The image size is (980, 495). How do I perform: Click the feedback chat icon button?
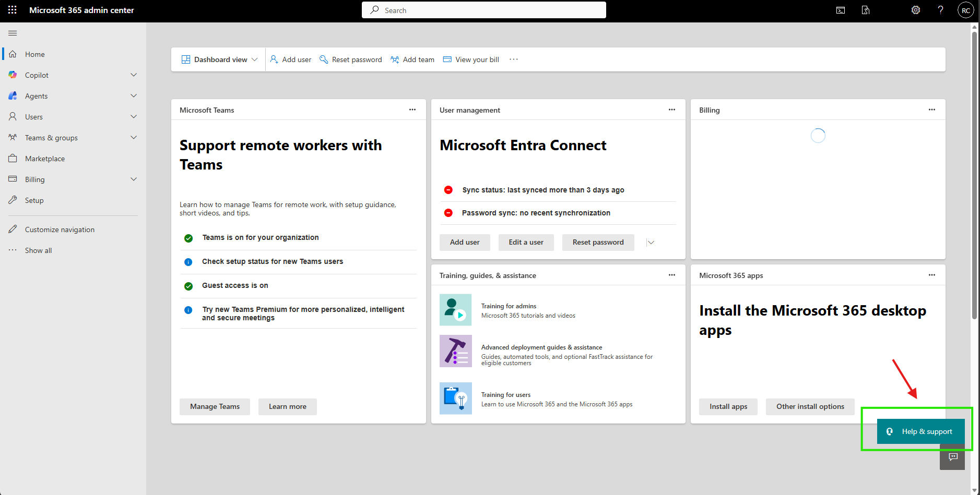tap(953, 457)
